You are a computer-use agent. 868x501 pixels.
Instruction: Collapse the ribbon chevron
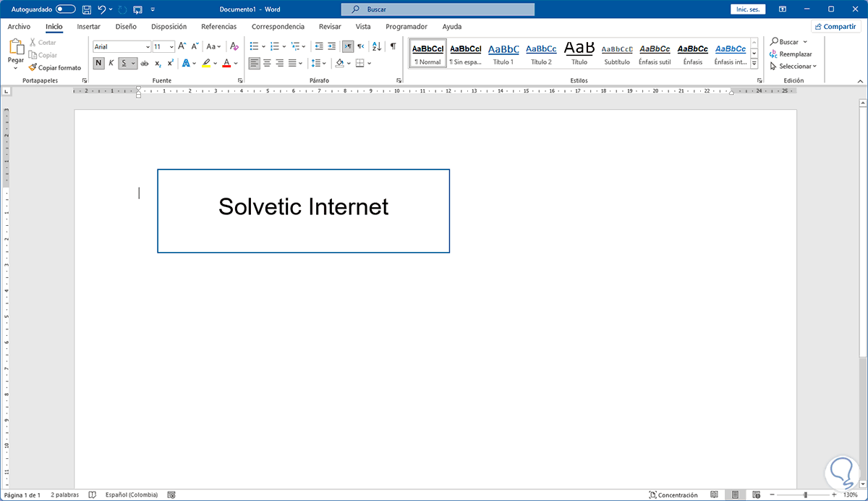[860, 80]
